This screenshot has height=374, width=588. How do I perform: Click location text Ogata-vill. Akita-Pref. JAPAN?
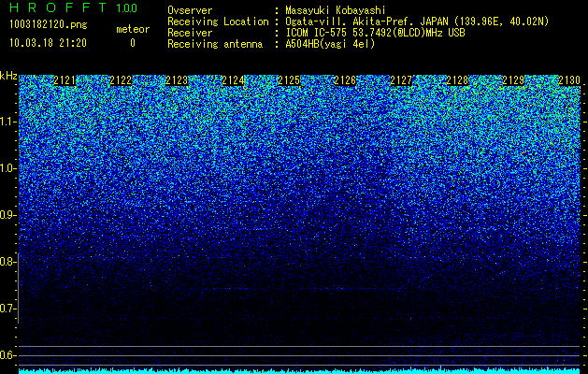366,22
